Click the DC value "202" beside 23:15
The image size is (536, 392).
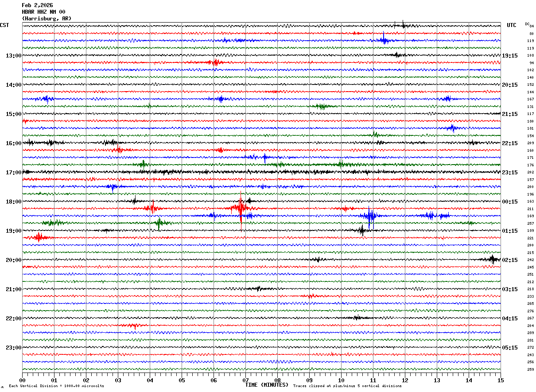click(x=530, y=173)
